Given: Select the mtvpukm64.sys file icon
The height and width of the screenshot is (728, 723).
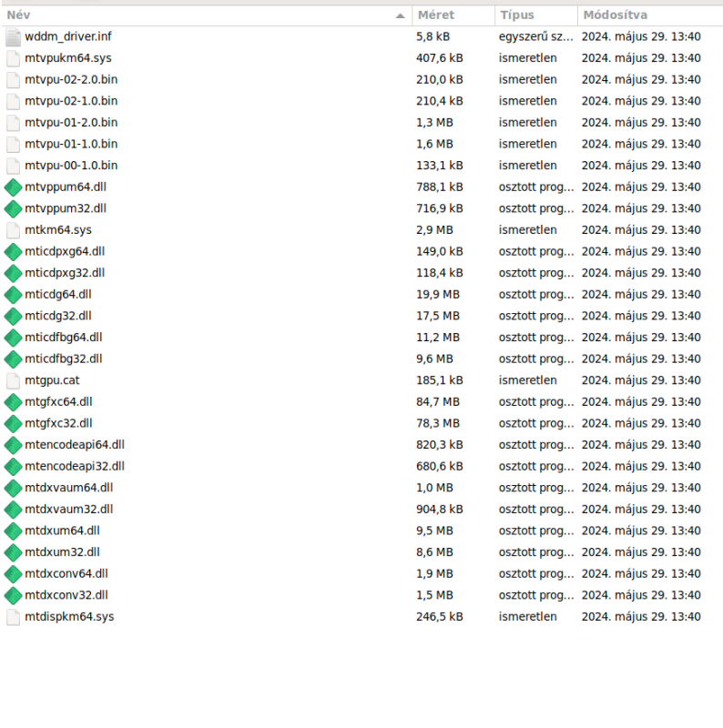Looking at the screenshot, I should point(13,58).
